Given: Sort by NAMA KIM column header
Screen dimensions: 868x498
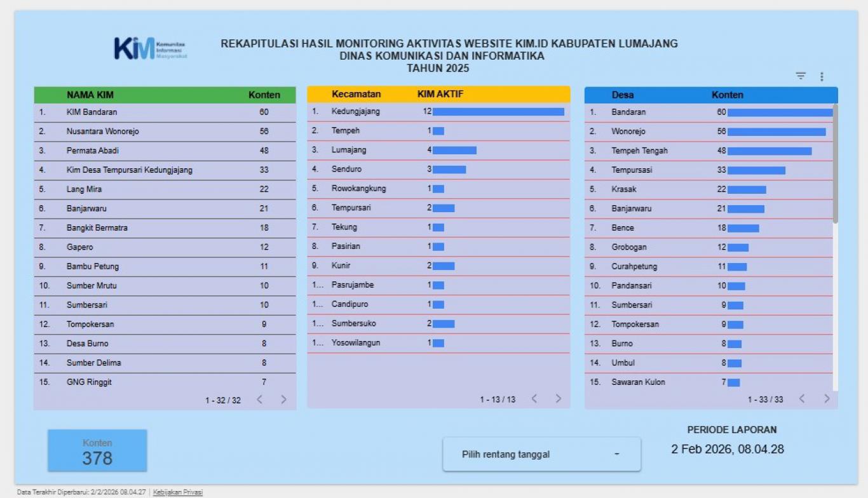Looking at the screenshot, I should (90, 95).
